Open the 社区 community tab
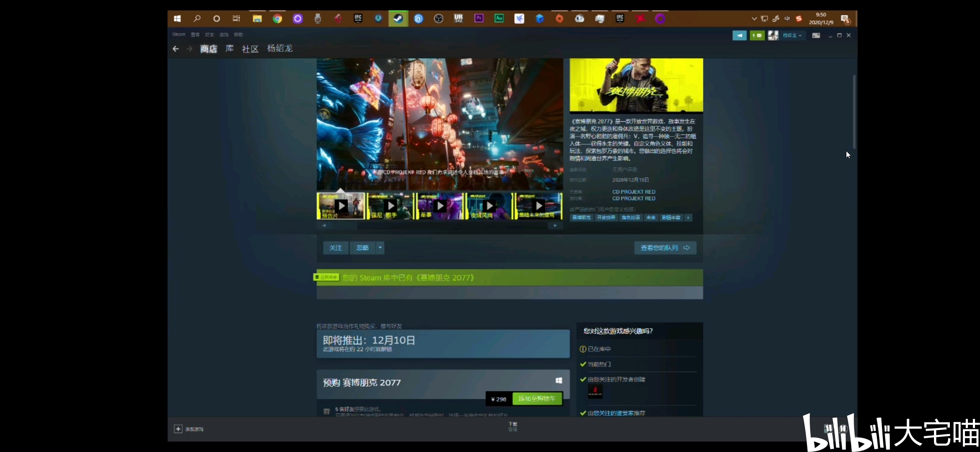The height and width of the screenshot is (452, 980). pyautogui.click(x=250, y=49)
